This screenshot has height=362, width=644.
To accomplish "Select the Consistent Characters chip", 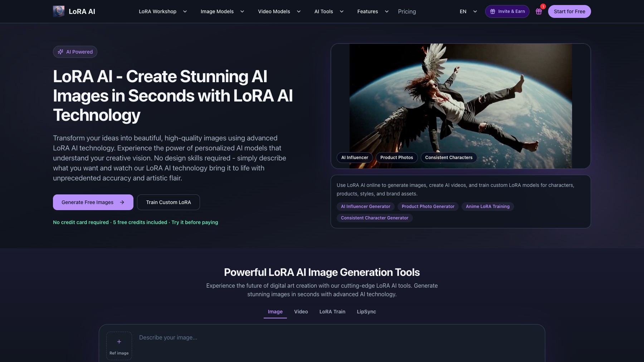I will coord(449,158).
